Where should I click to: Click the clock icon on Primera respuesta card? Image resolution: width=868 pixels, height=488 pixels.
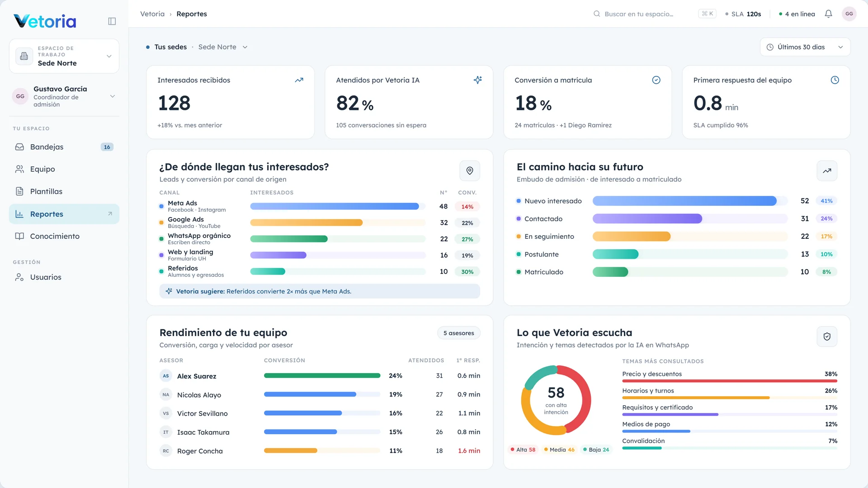pyautogui.click(x=835, y=80)
